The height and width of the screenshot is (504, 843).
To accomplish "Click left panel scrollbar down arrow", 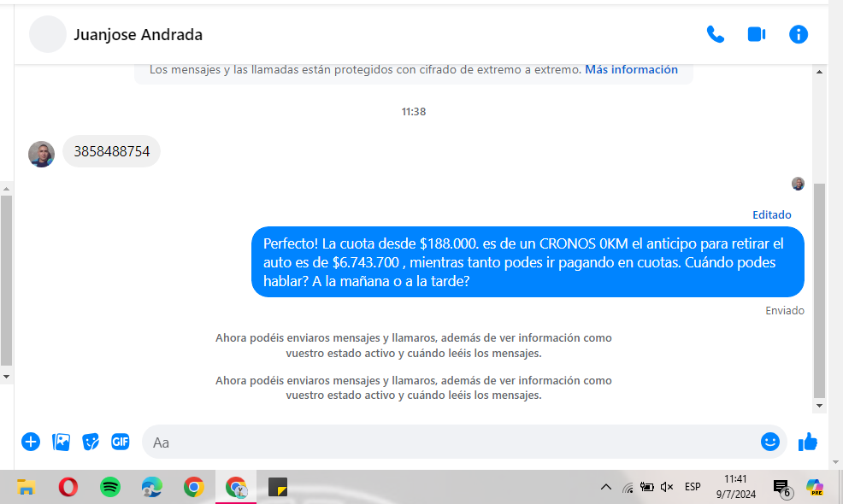I will click(7, 377).
